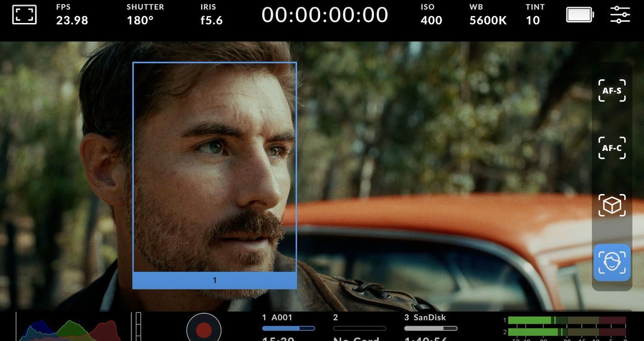Select AF-S single autofocus mode
Screen dimensions: 644x341
click(612, 91)
